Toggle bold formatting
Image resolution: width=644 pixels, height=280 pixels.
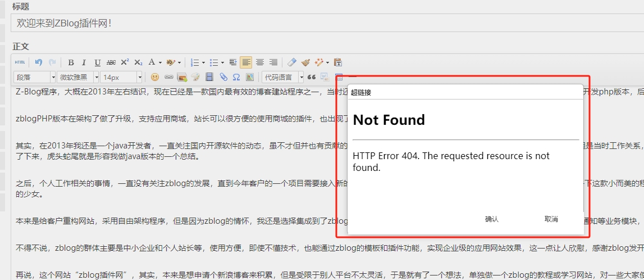tap(71, 62)
